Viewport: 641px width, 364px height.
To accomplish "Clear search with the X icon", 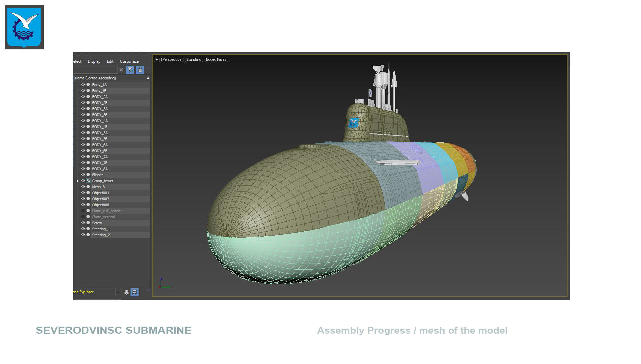I will coord(121,70).
